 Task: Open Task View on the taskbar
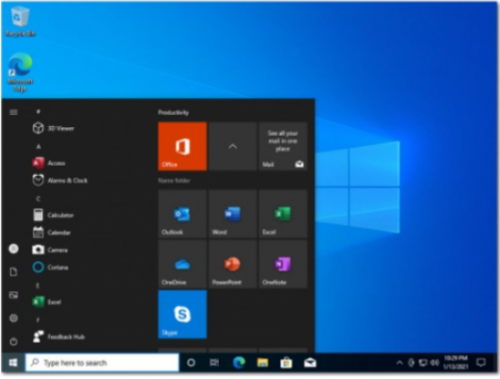pos(214,362)
